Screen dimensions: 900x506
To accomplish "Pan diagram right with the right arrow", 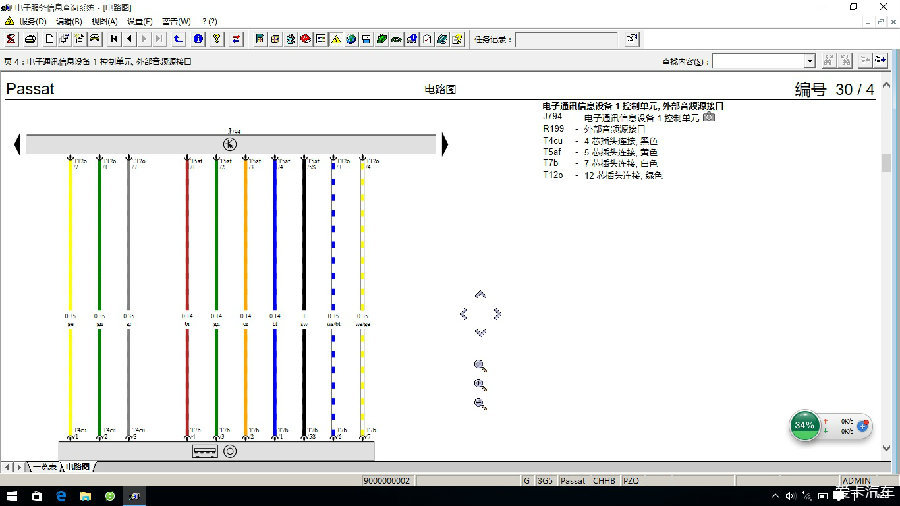I will coord(497,314).
